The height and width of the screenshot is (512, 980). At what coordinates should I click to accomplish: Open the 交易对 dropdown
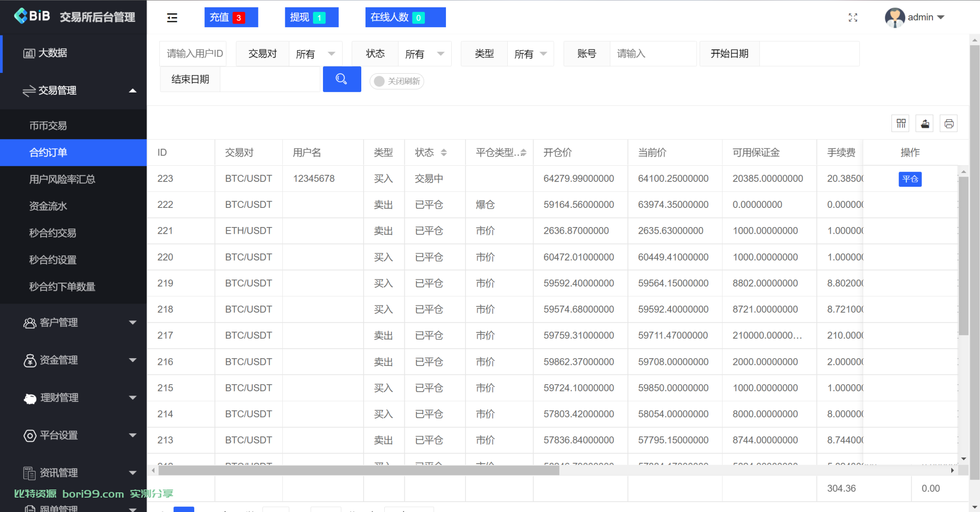tap(316, 54)
